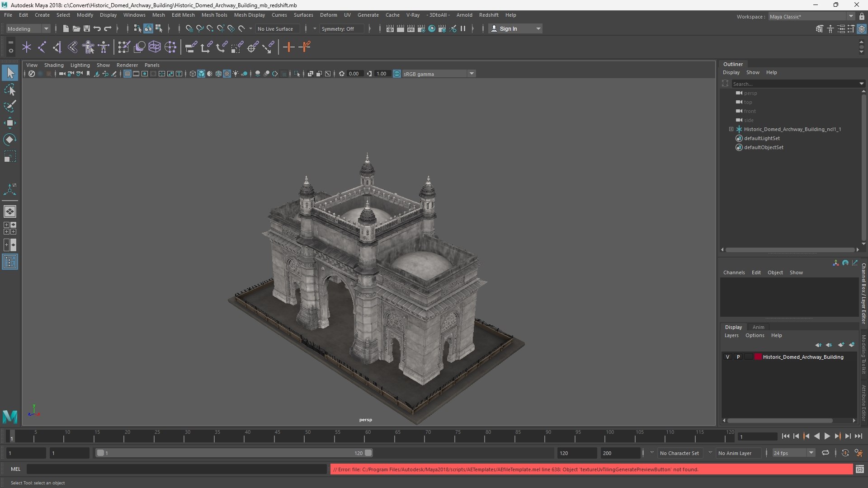Toggle layer playback P box
Viewport: 868px width, 488px height.
(x=738, y=357)
